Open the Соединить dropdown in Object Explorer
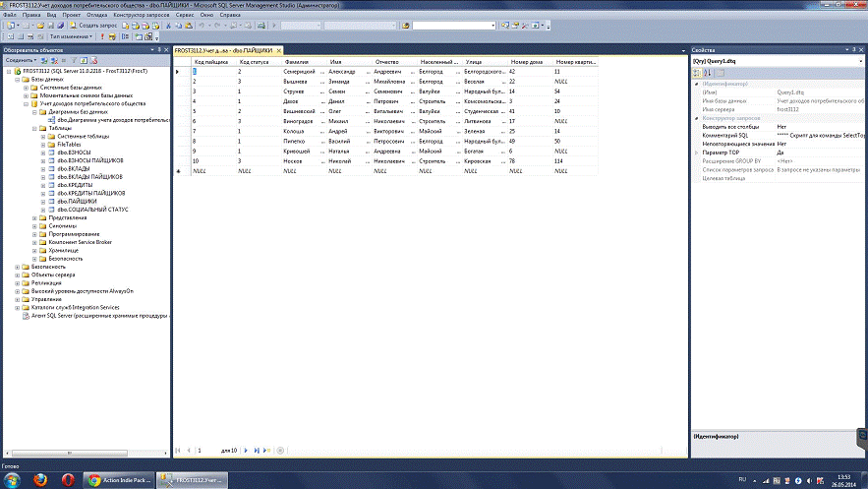The image size is (868, 489). click(x=21, y=60)
